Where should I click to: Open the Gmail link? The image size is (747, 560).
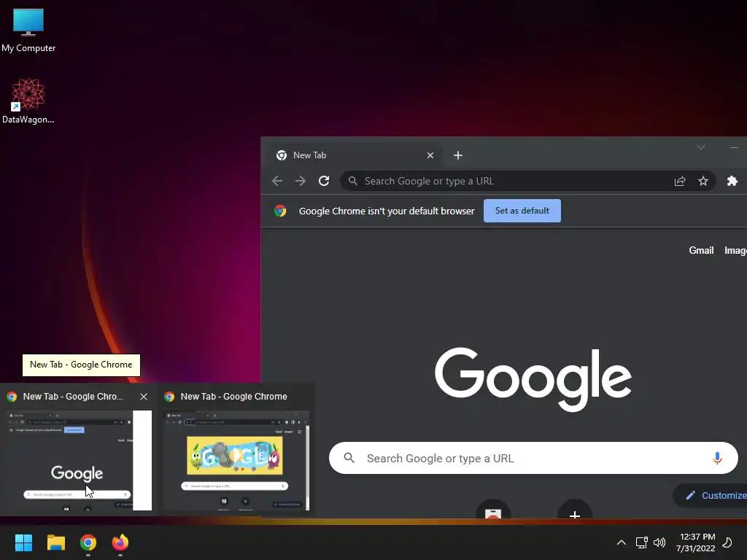pyautogui.click(x=701, y=251)
